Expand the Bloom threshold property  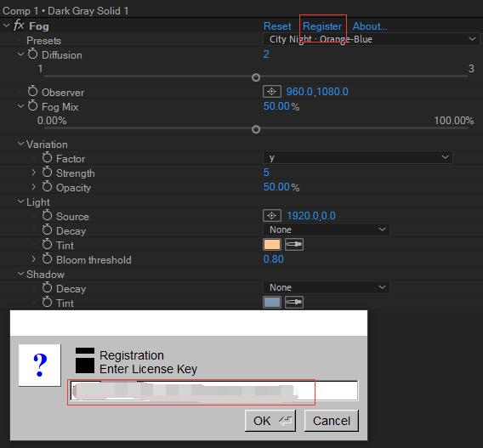point(33,259)
